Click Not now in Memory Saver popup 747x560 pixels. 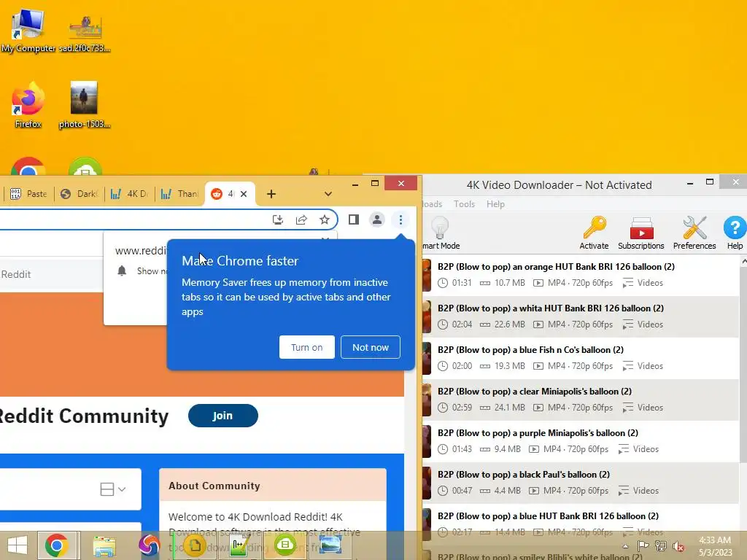(370, 347)
